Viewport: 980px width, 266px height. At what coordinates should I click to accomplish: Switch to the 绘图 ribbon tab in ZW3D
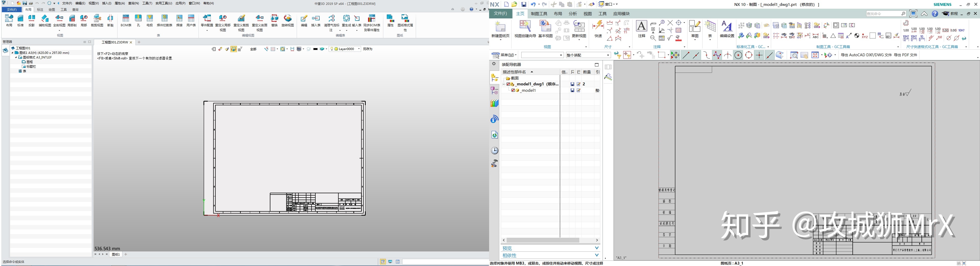coord(52,9)
